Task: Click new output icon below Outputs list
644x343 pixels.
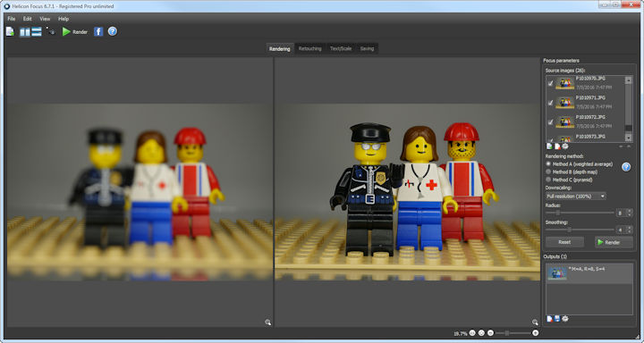Action: (549, 319)
